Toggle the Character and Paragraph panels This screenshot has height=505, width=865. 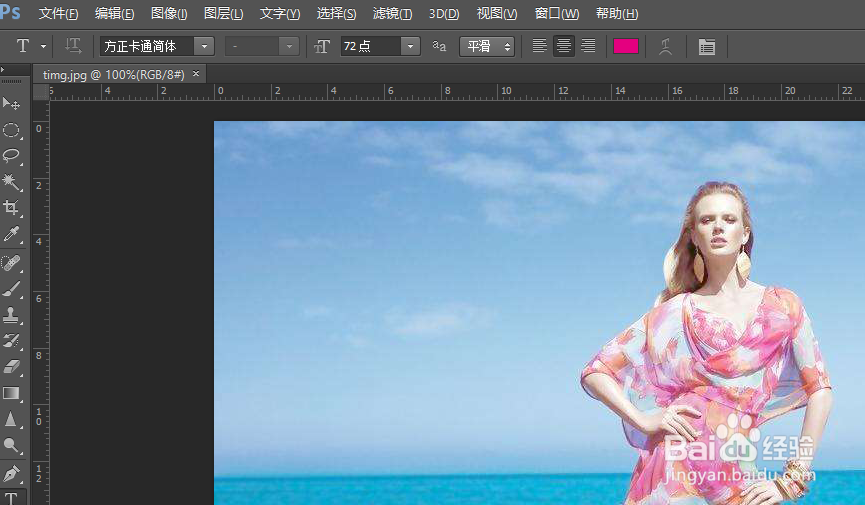(707, 46)
